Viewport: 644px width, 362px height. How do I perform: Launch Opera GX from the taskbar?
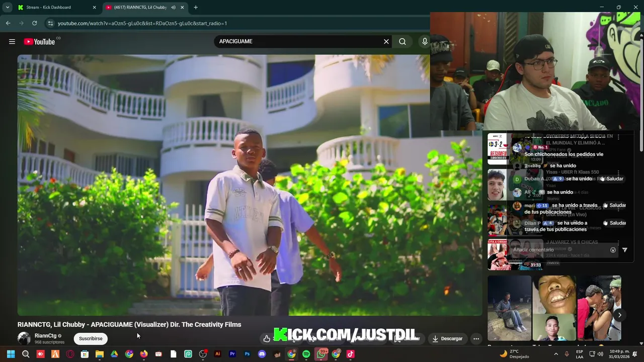(70, 354)
